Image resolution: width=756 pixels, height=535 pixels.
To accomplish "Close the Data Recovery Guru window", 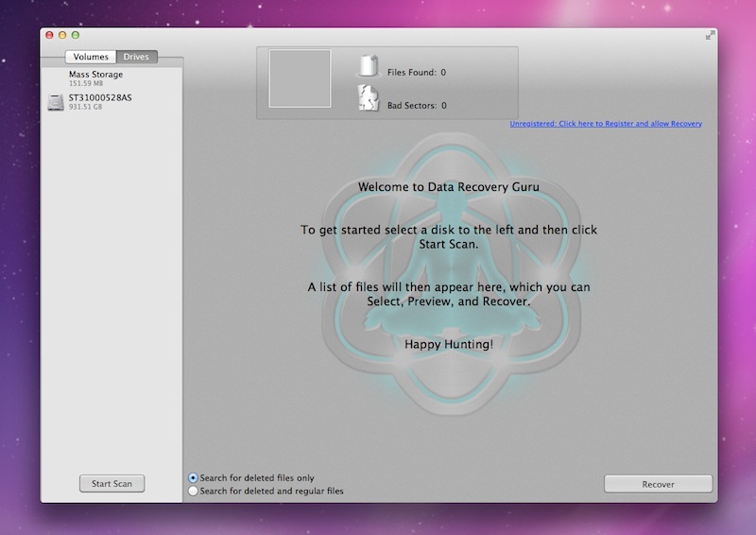I will point(49,35).
